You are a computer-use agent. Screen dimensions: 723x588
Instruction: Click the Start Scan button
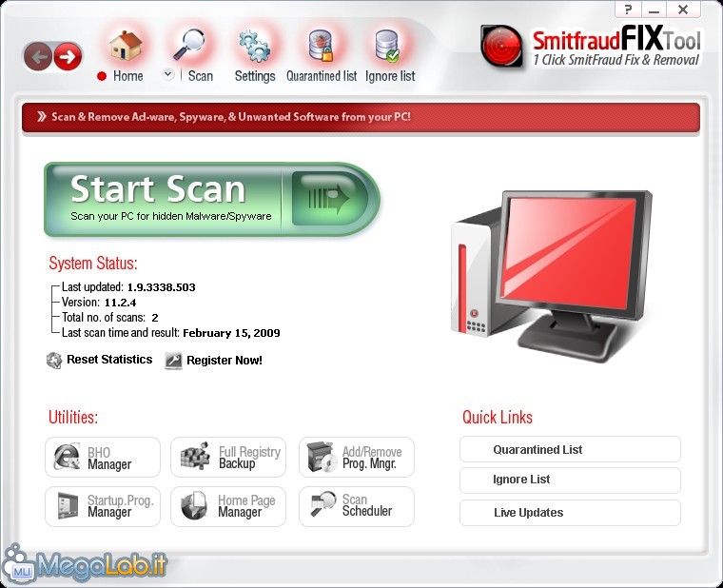click(212, 199)
